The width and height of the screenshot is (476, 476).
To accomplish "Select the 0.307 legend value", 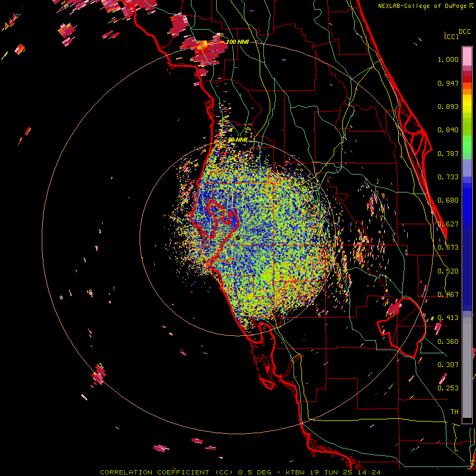I will pos(448,365).
